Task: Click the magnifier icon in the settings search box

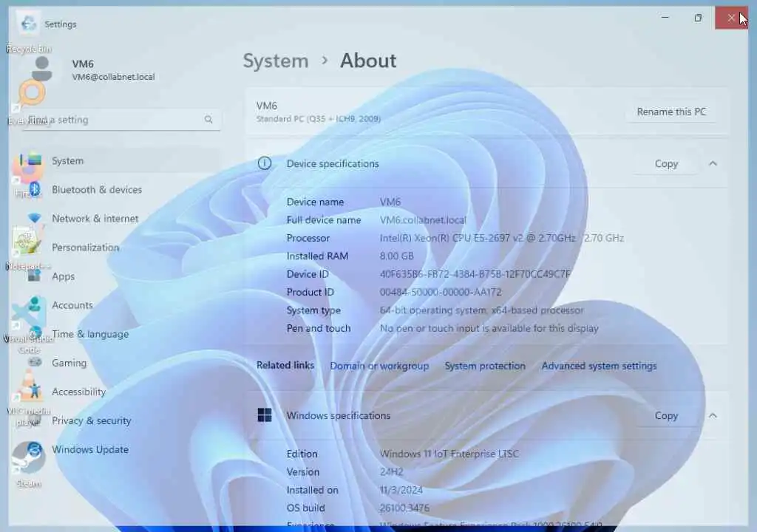Action: [208, 119]
